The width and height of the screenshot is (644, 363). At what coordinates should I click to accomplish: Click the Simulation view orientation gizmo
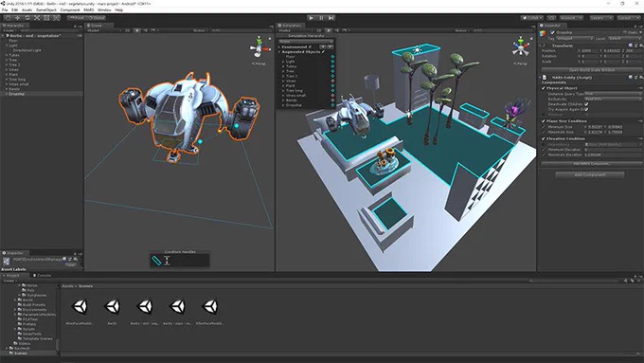click(520, 46)
